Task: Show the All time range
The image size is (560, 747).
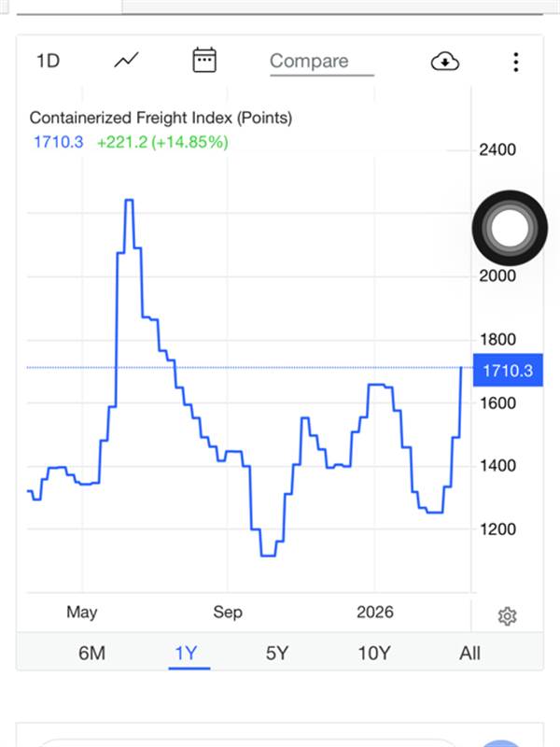Action: (x=469, y=653)
